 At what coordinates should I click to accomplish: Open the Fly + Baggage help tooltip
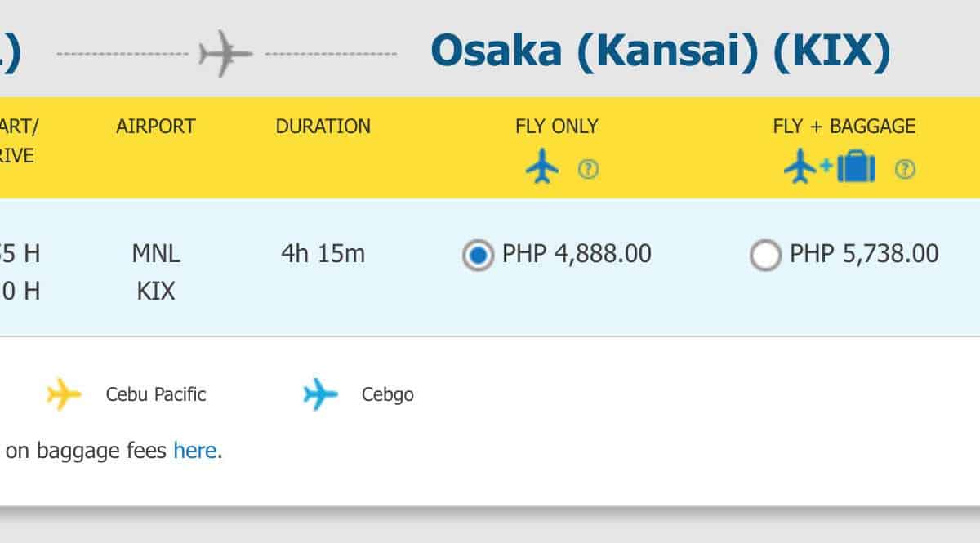(x=905, y=170)
